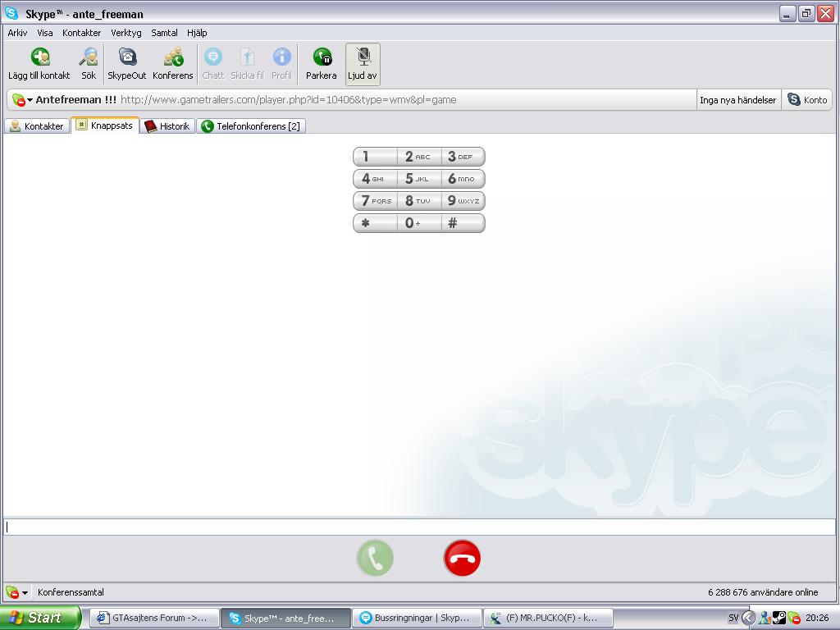
Task: Open the Sök contact search tool
Action: point(89,64)
